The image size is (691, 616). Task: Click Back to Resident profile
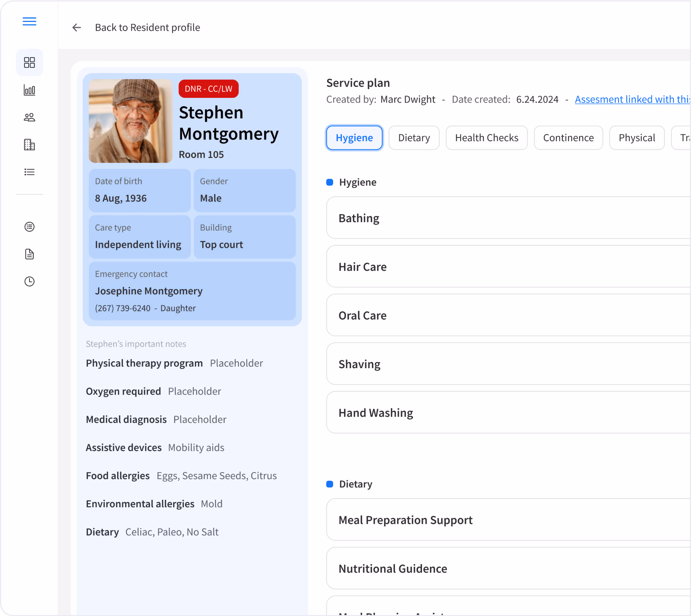[147, 27]
